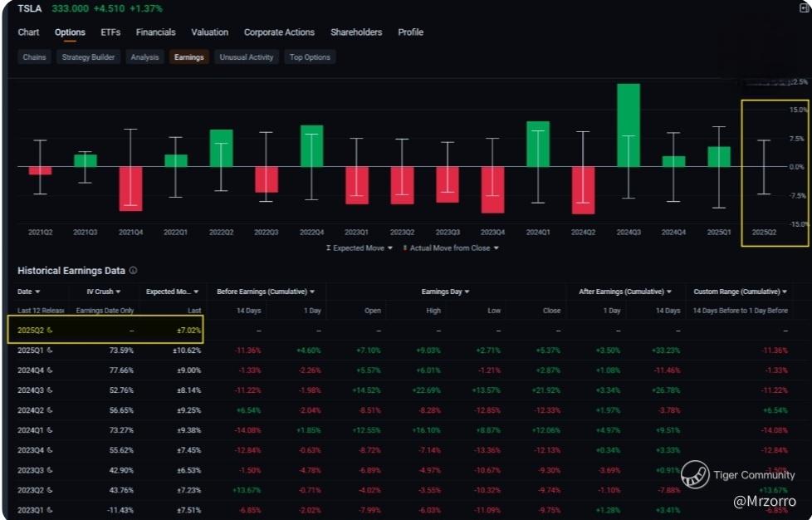Screen dimensions: 812x520
Task: Click the 73.59% IV Crush value
Action: [x=121, y=350]
